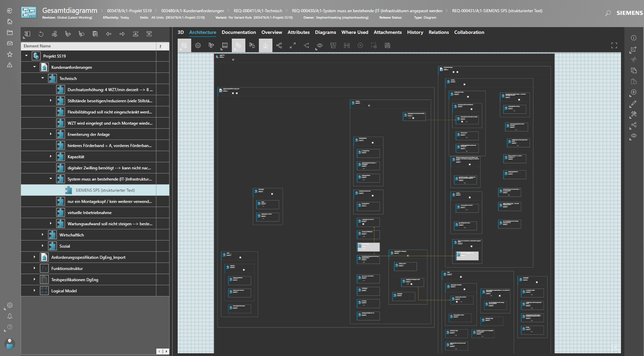Click the align/distribute icon in the Architecture toolbar

point(347,45)
